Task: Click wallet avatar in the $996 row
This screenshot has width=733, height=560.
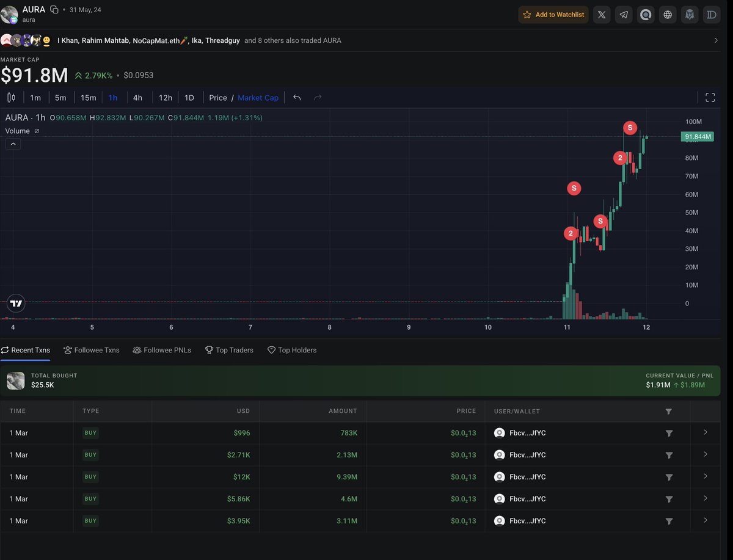Action: point(499,433)
